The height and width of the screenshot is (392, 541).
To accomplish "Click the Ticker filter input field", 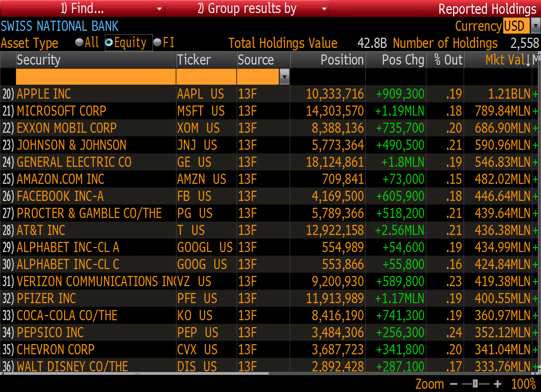I will 206,77.
